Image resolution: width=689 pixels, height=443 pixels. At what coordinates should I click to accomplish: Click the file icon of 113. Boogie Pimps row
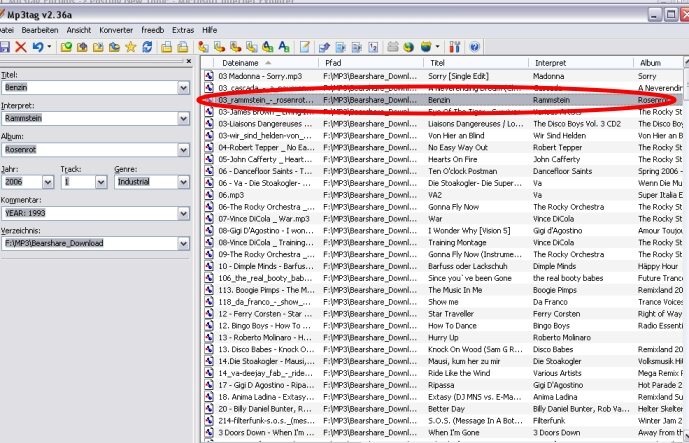[x=209, y=290]
